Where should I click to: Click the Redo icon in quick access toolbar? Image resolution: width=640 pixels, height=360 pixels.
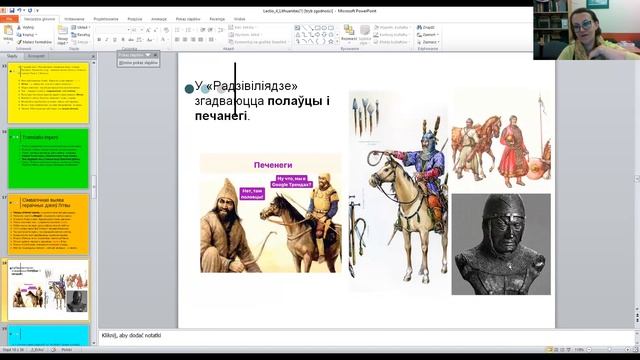pos(30,11)
